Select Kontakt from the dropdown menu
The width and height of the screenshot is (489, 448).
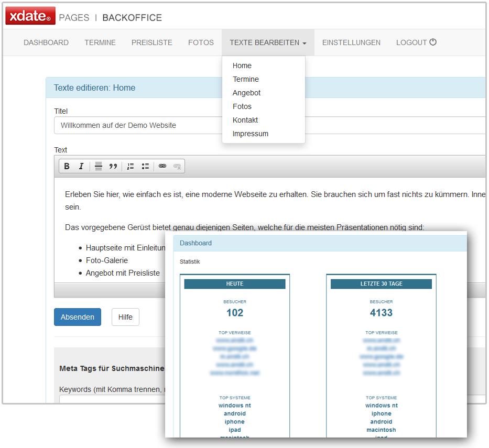coord(245,120)
